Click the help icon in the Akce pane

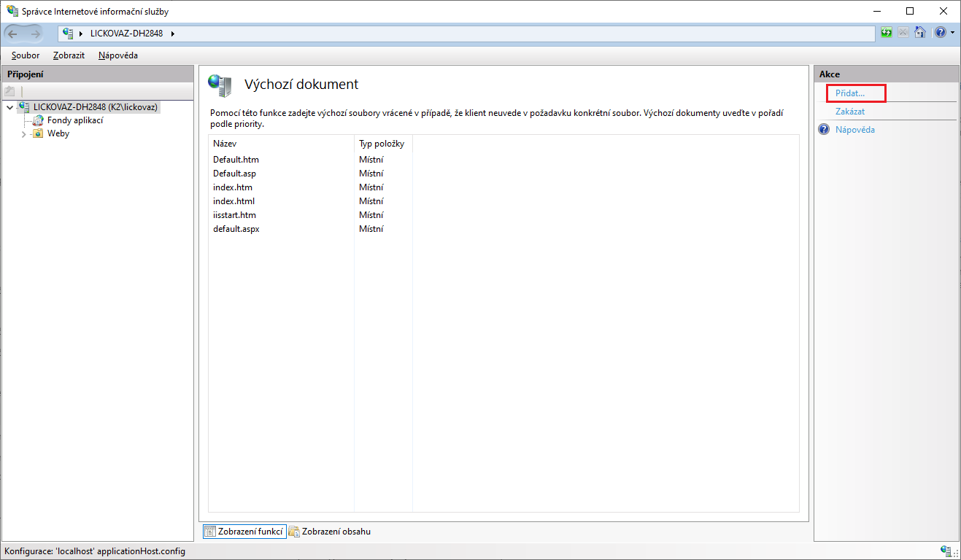click(x=824, y=130)
